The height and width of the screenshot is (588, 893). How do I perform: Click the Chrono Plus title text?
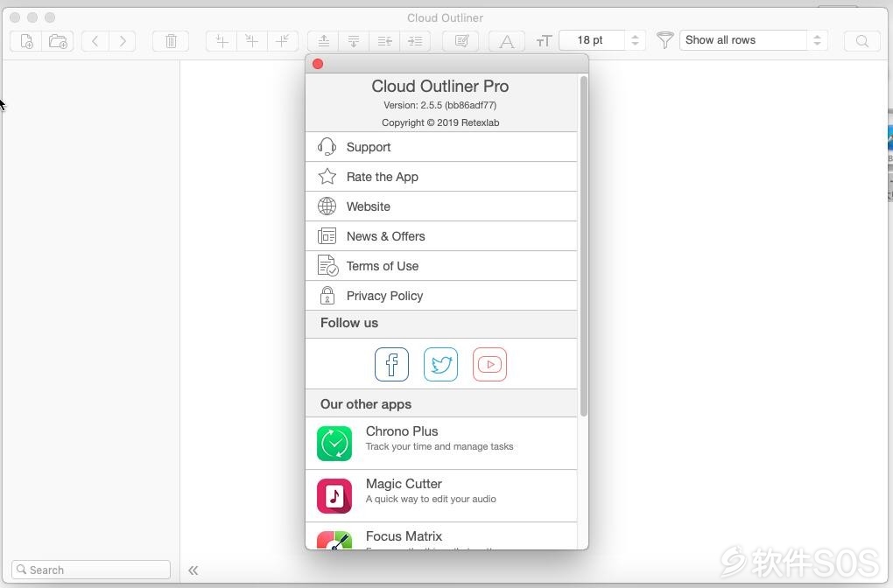402,431
